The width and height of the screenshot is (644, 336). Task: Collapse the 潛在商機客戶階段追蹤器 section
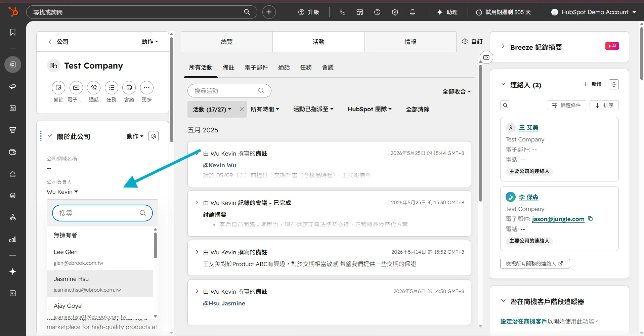click(x=503, y=301)
